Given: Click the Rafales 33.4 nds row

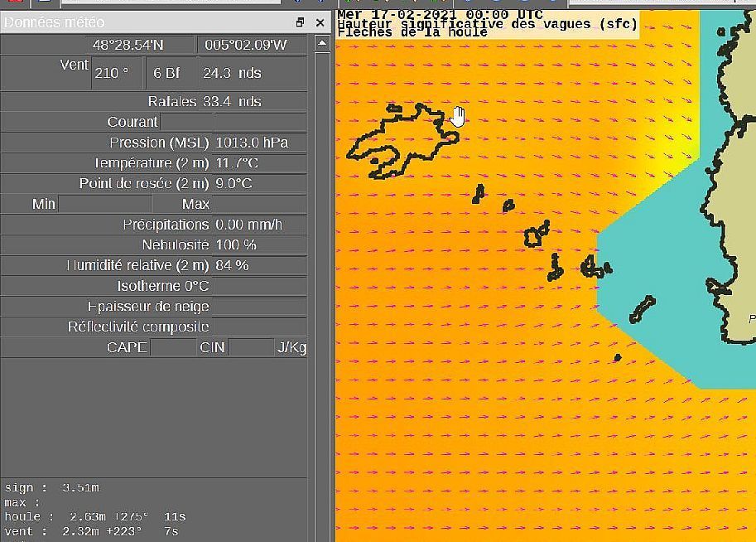Looking at the screenshot, I should (204, 101).
